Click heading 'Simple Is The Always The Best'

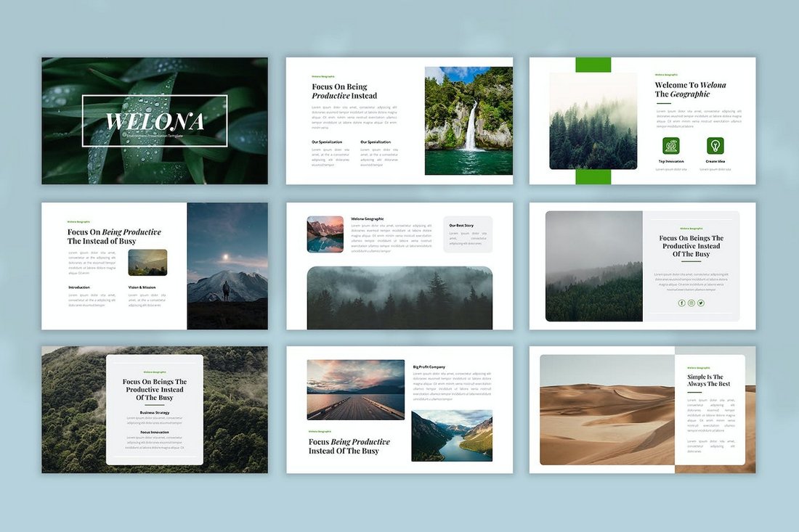(x=708, y=380)
